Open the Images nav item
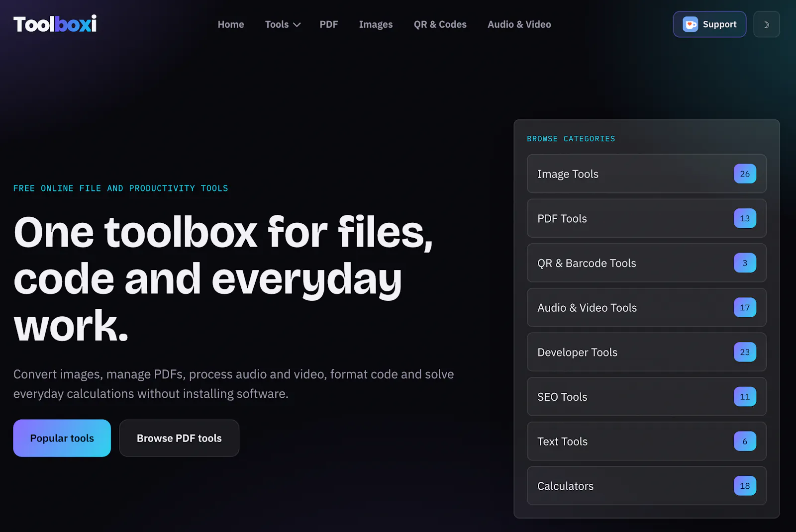This screenshot has width=796, height=532. click(x=376, y=24)
